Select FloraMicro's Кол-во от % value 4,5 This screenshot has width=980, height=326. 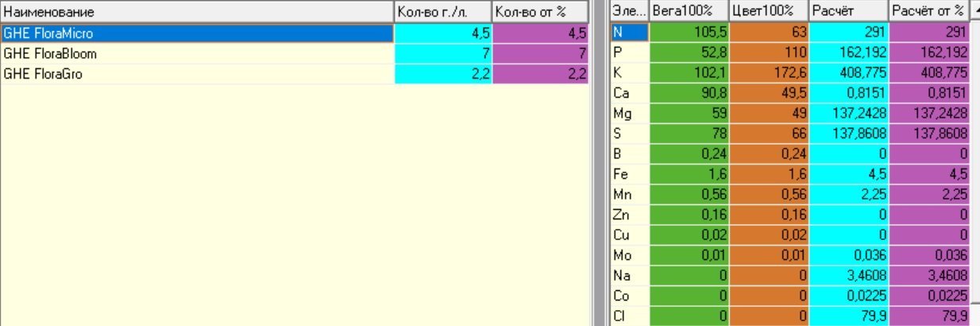pyautogui.click(x=540, y=33)
